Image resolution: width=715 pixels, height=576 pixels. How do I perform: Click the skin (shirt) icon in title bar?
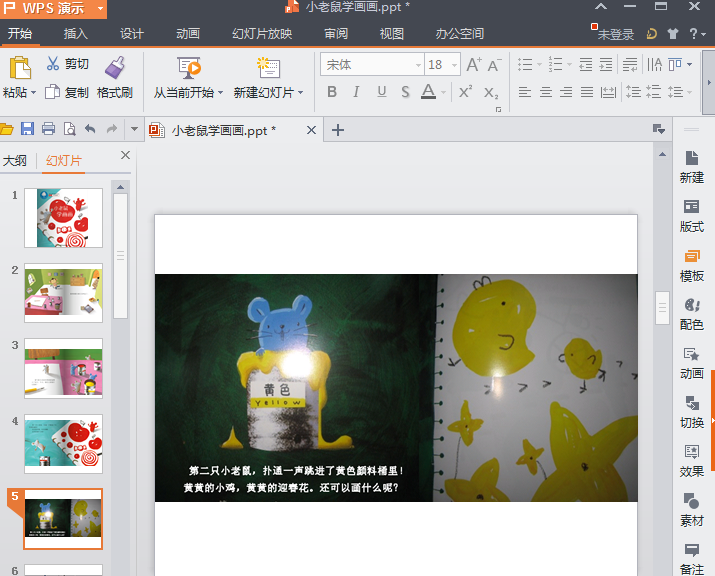tap(673, 34)
